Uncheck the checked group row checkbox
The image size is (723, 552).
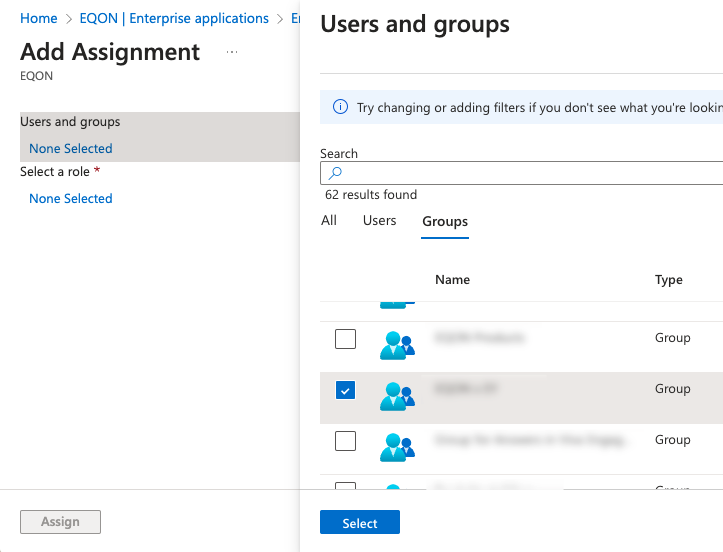[345, 390]
